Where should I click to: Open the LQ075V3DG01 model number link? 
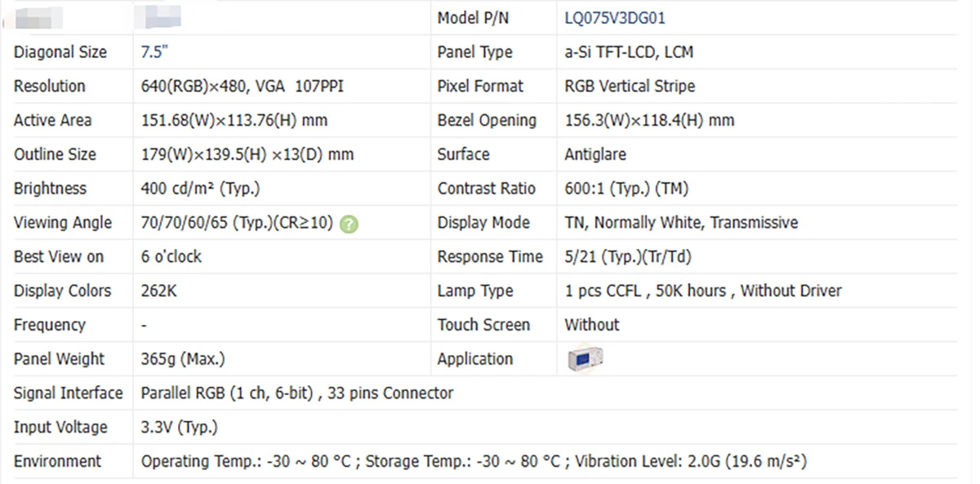point(614,18)
